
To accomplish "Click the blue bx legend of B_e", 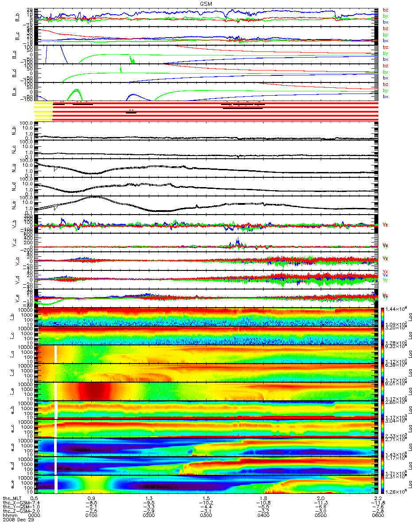I will (385, 96).
